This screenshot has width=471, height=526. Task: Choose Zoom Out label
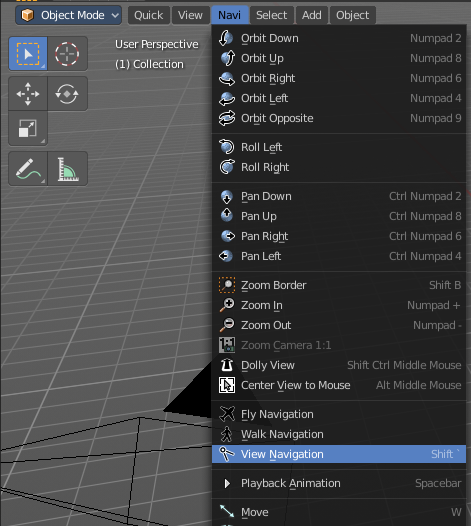tap(266, 325)
